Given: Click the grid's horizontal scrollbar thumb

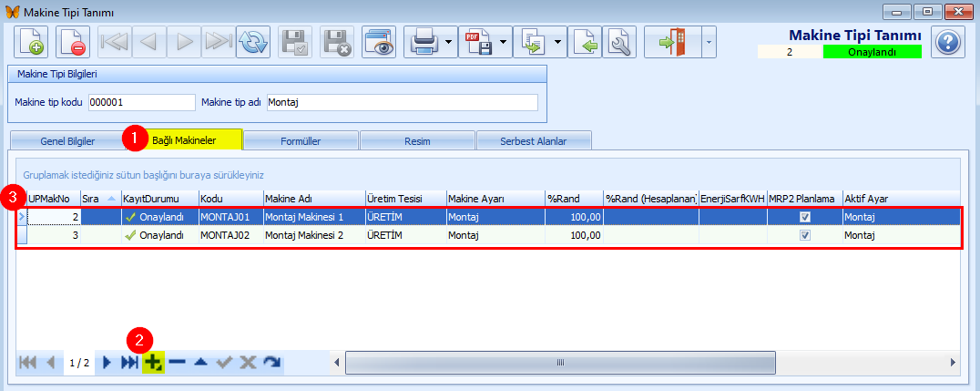Looking at the screenshot, I should (560, 363).
